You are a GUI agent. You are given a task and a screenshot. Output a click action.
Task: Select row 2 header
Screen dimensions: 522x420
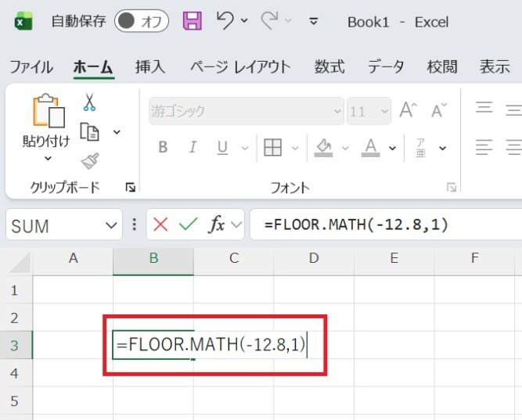16,318
